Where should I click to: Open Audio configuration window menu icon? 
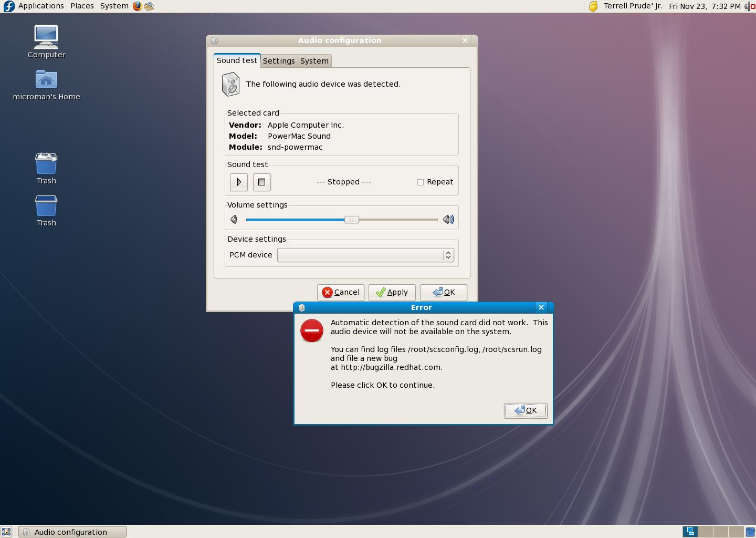[215, 41]
